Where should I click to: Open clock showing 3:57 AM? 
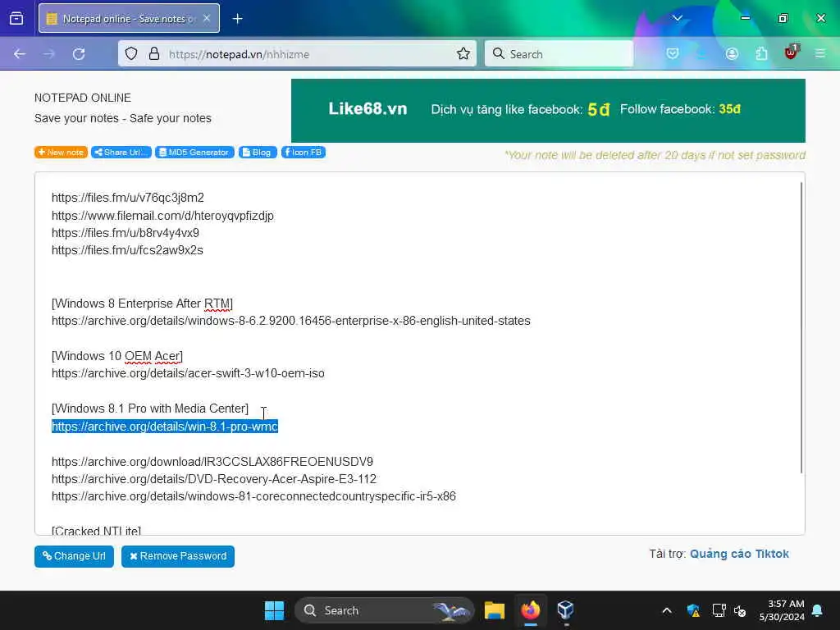pyautogui.click(x=782, y=610)
